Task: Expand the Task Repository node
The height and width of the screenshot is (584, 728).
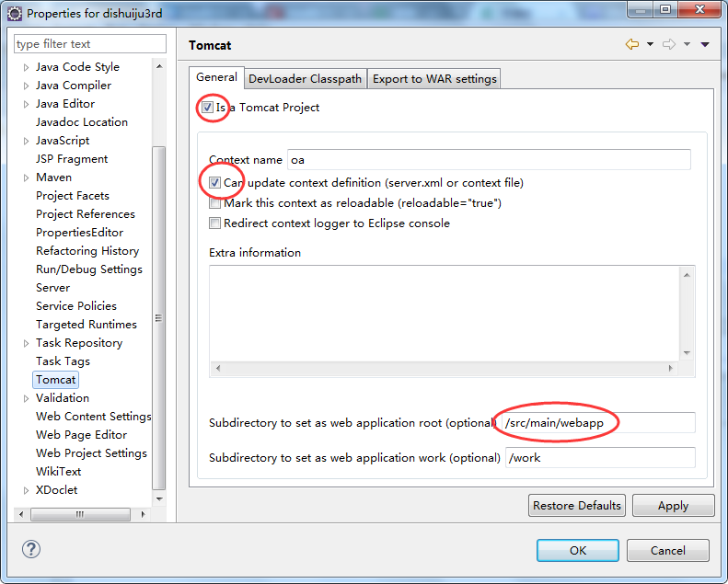Action: click(x=26, y=343)
